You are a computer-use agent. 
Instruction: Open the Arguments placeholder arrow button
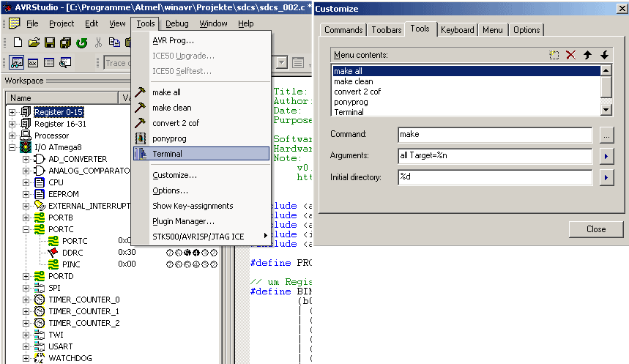point(606,156)
